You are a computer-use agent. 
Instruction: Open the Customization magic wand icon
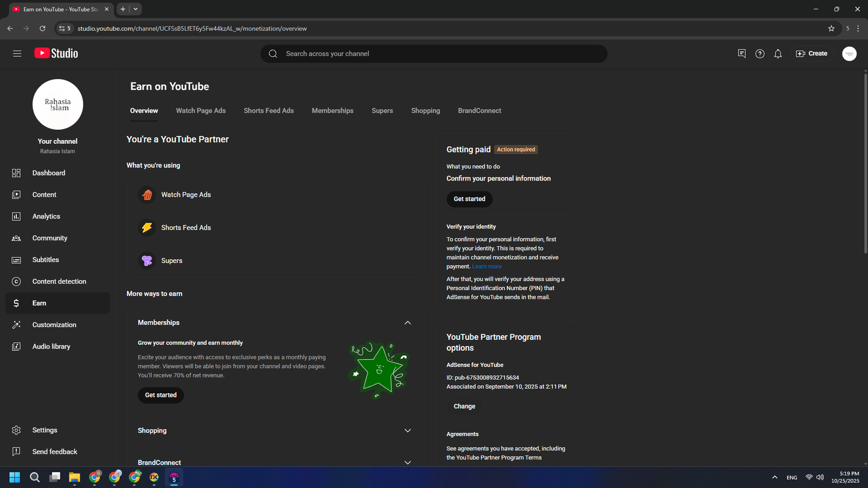(x=16, y=325)
